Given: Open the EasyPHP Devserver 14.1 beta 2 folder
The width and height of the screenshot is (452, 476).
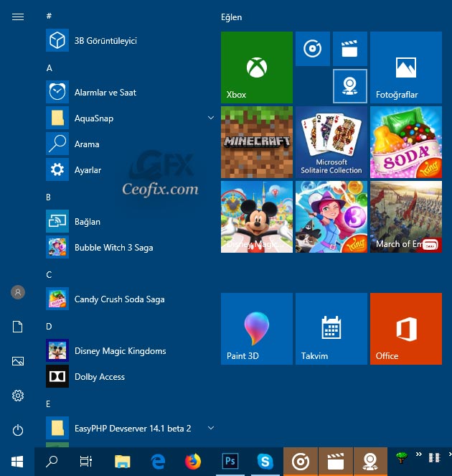Looking at the screenshot, I should point(131,428).
